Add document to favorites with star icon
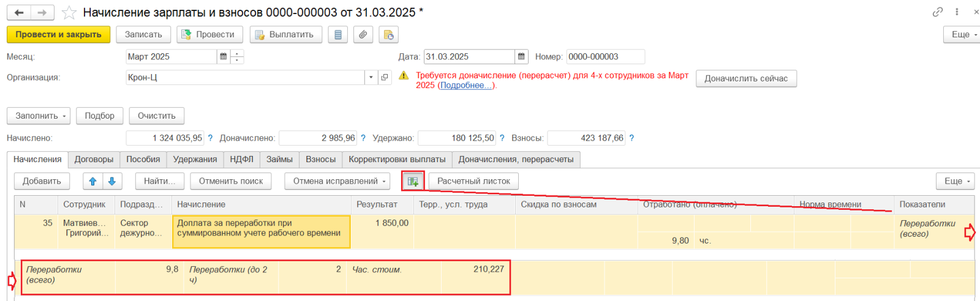The width and height of the screenshot is (980, 301). [x=69, y=13]
